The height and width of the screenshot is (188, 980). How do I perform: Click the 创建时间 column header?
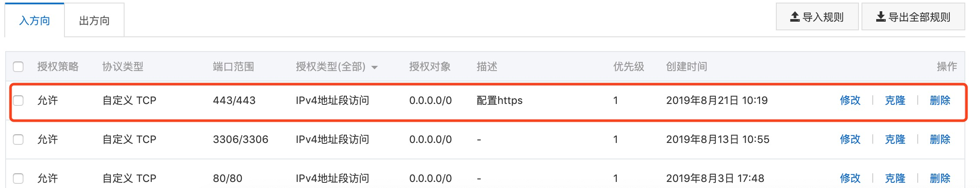pos(687,67)
